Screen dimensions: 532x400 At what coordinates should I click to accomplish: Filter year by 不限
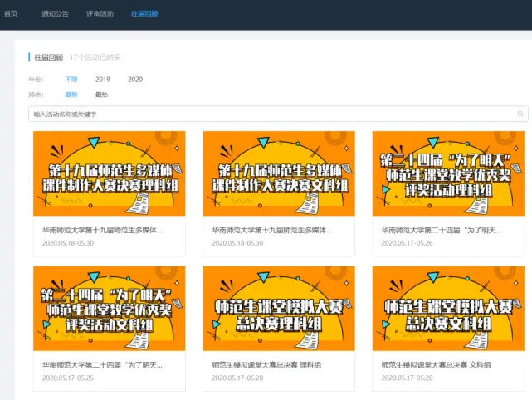point(71,80)
